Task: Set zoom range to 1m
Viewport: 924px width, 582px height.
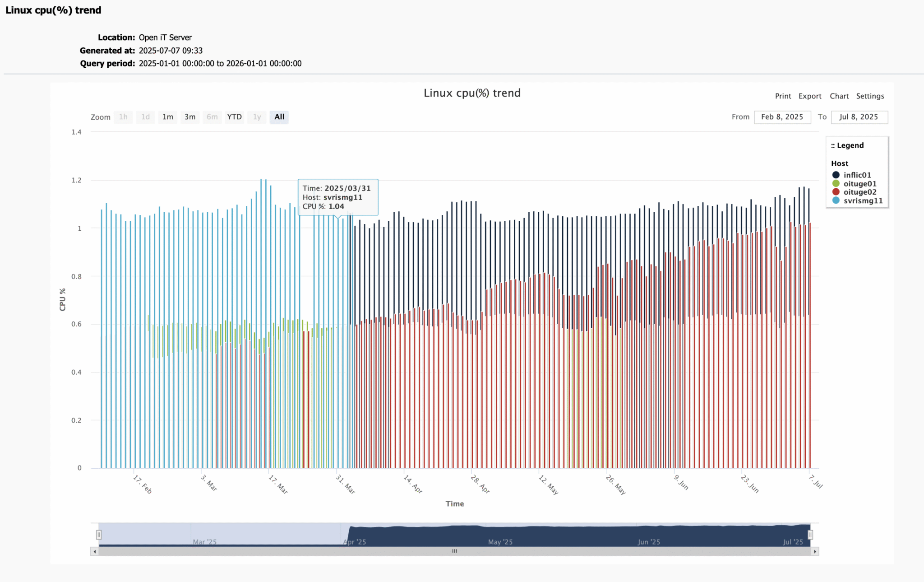Action: [168, 117]
